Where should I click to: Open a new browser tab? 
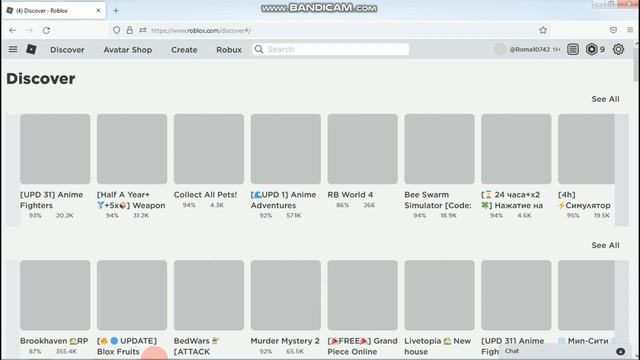(116, 11)
